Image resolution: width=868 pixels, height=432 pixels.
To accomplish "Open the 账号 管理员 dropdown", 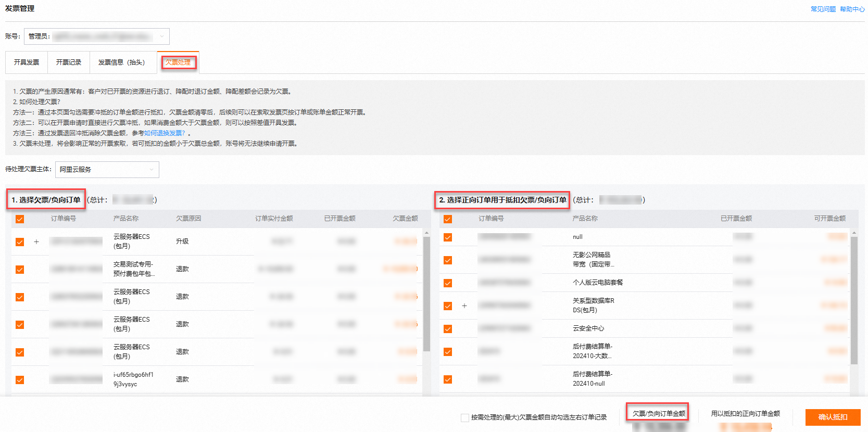I will [97, 36].
